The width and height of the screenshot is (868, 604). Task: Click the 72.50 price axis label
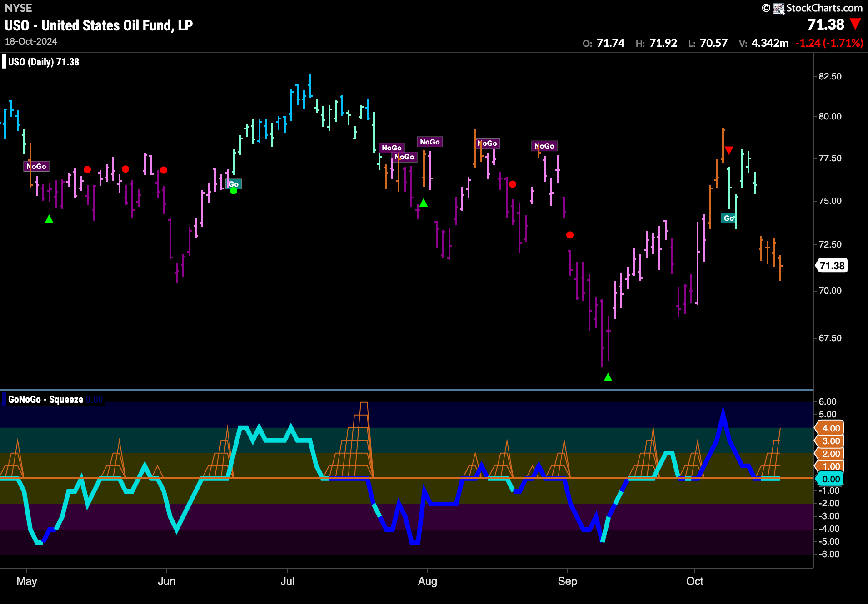[830, 244]
